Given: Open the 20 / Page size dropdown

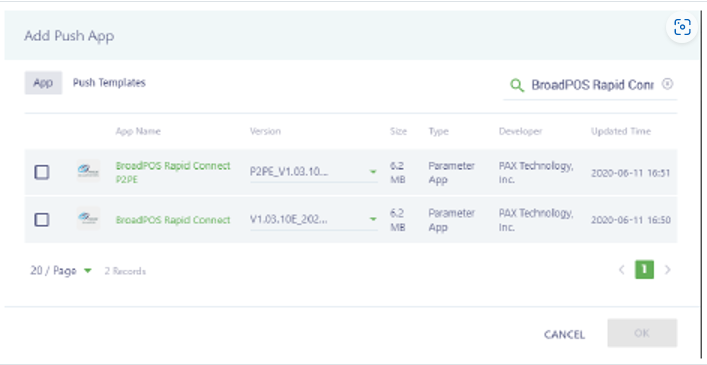Looking at the screenshot, I should pyautogui.click(x=61, y=271).
